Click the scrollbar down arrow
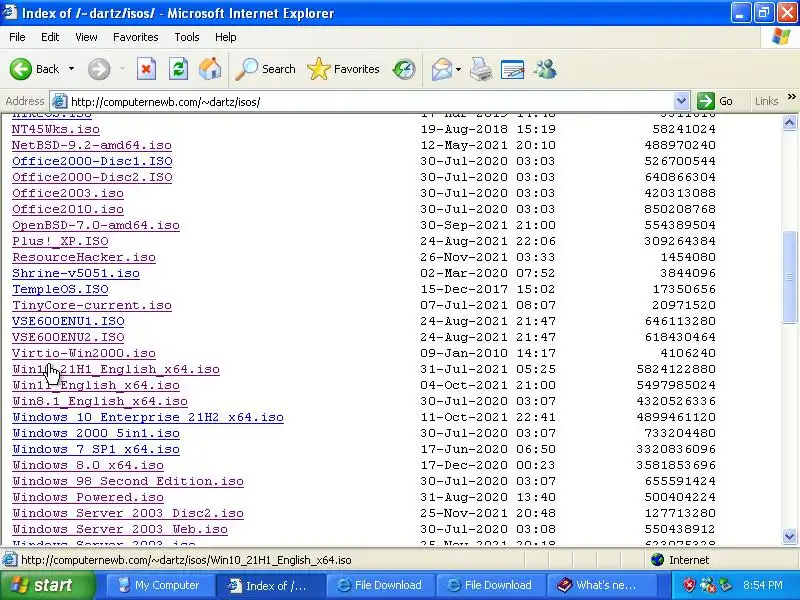 [x=789, y=536]
